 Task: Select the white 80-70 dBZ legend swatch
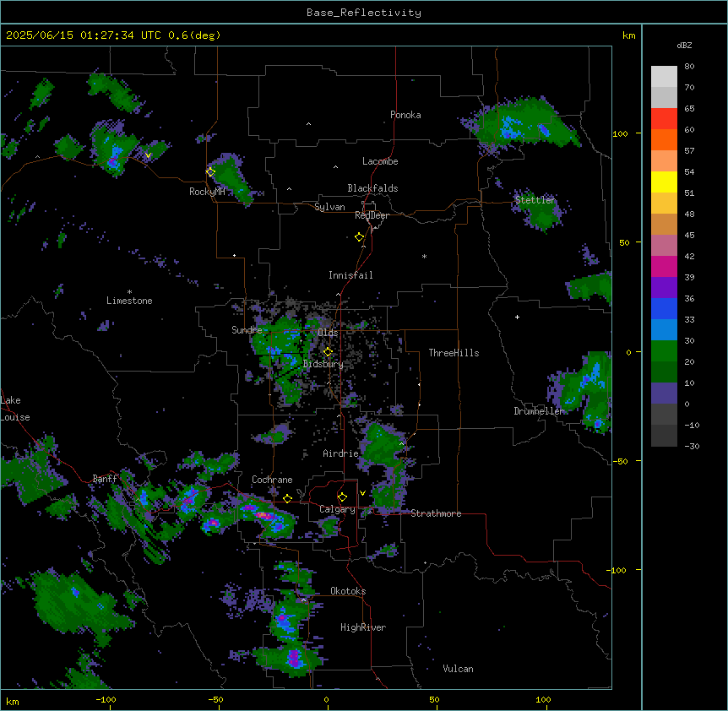[x=664, y=77]
